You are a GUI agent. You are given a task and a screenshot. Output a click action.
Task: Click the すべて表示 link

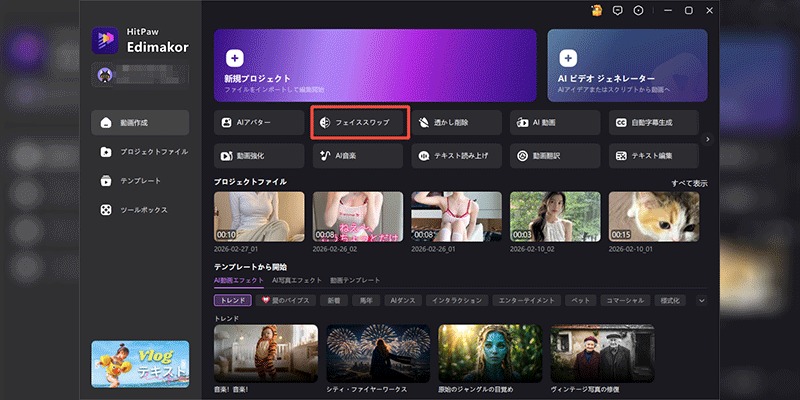coord(689,184)
